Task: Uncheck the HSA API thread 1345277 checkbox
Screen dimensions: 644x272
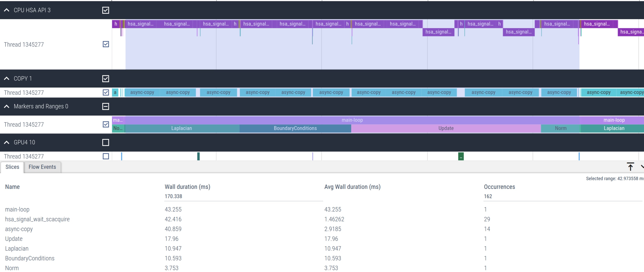Action: (x=106, y=44)
